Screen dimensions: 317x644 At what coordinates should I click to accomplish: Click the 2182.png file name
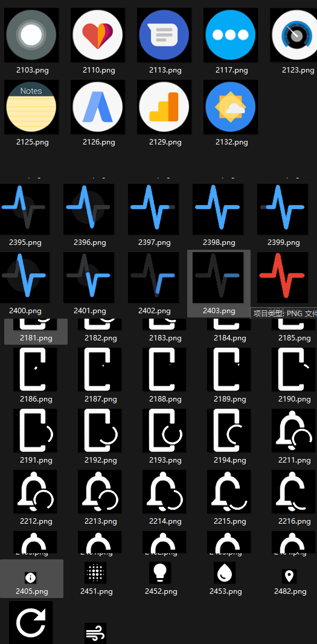(100, 338)
